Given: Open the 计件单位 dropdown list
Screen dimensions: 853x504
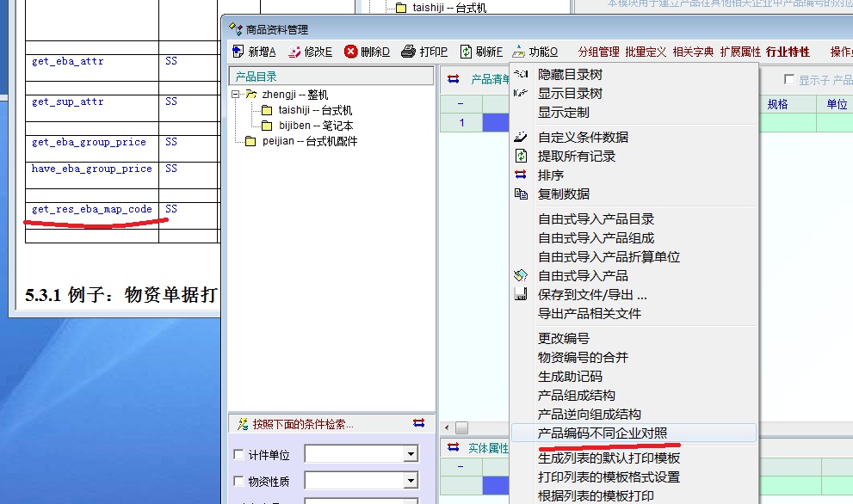Looking at the screenshot, I should 411,454.
